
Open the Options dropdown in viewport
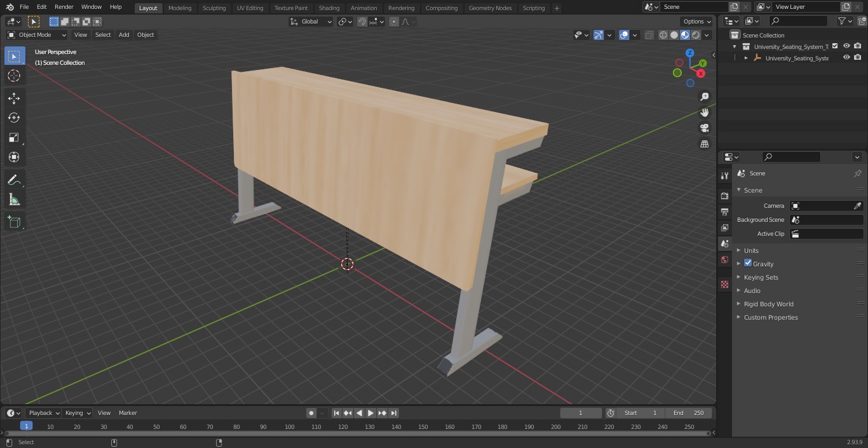pyautogui.click(x=697, y=22)
